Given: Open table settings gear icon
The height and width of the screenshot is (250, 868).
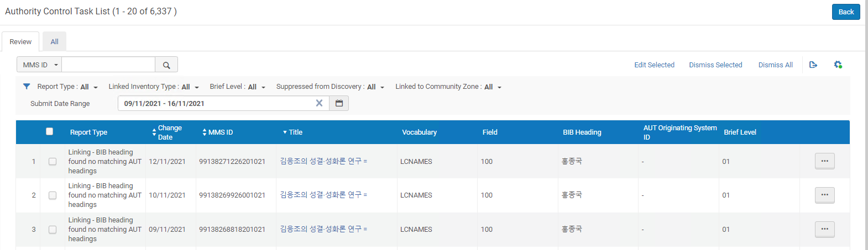Looking at the screenshot, I should (x=838, y=65).
